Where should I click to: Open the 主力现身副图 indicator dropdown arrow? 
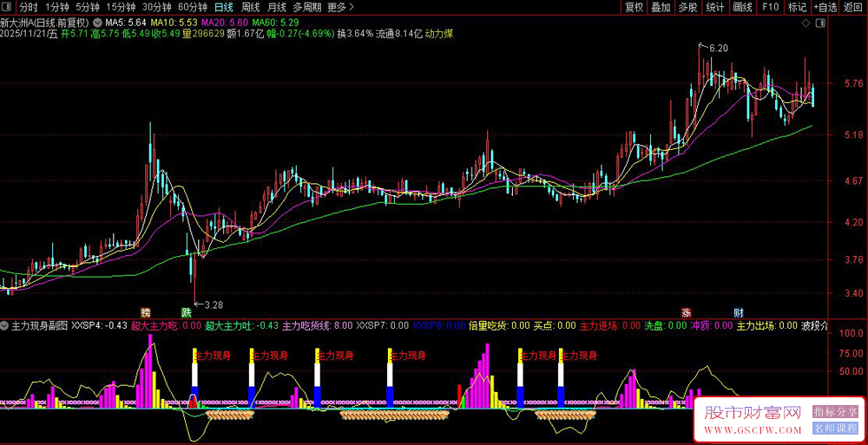6,326
